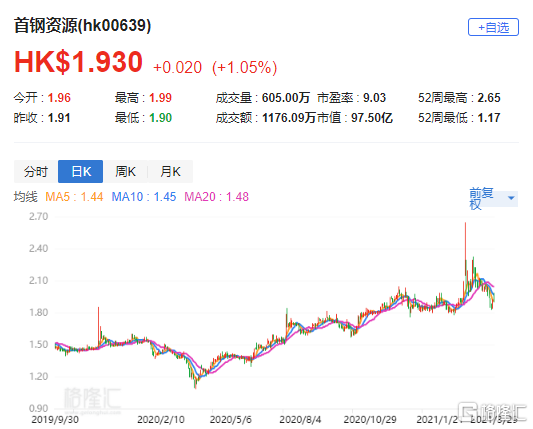Click the 52周最低 value 1.17

point(489,118)
